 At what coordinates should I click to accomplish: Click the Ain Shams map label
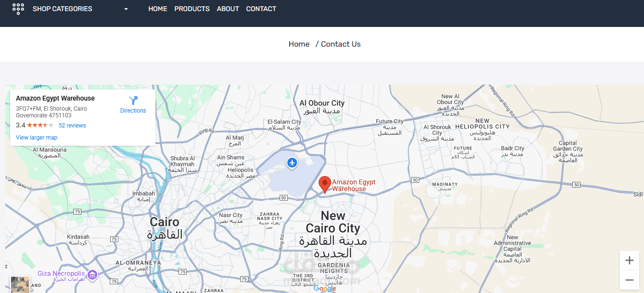click(231, 160)
